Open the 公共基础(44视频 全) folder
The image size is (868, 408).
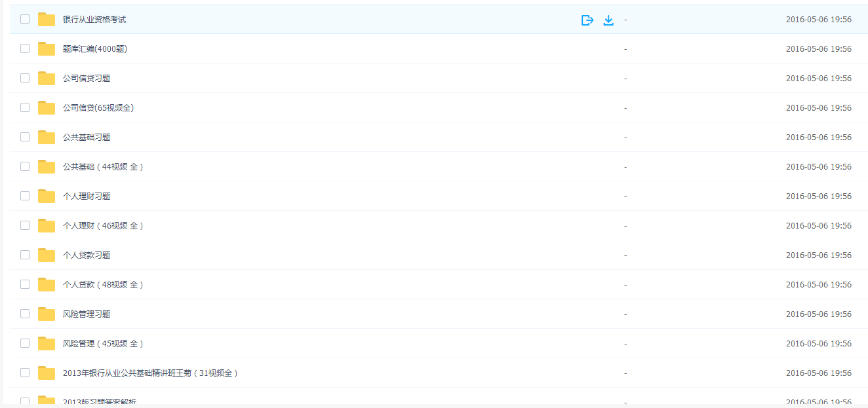[x=103, y=167]
